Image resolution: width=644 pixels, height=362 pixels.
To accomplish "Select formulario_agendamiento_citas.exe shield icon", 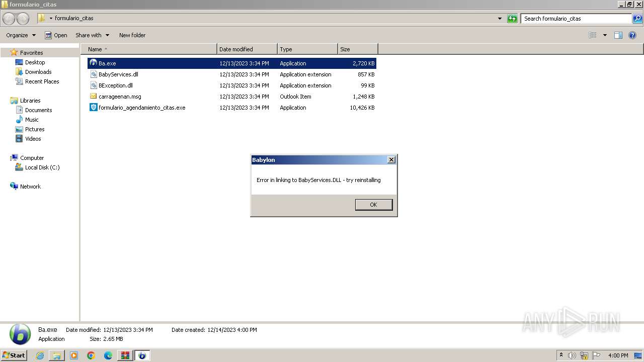I will [94, 108].
